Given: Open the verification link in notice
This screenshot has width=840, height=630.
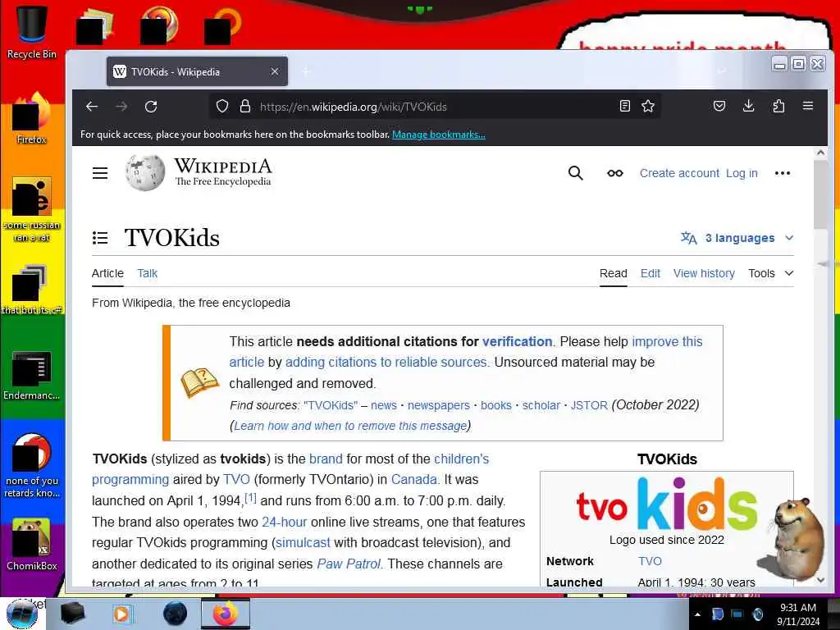Looking at the screenshot, I should (517, 341).
